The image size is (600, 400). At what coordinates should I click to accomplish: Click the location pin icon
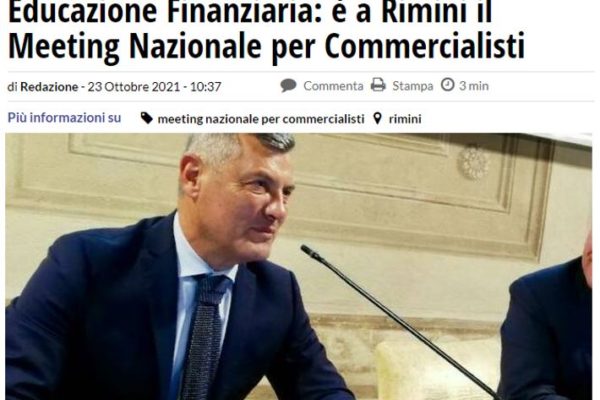coord(377,118)
